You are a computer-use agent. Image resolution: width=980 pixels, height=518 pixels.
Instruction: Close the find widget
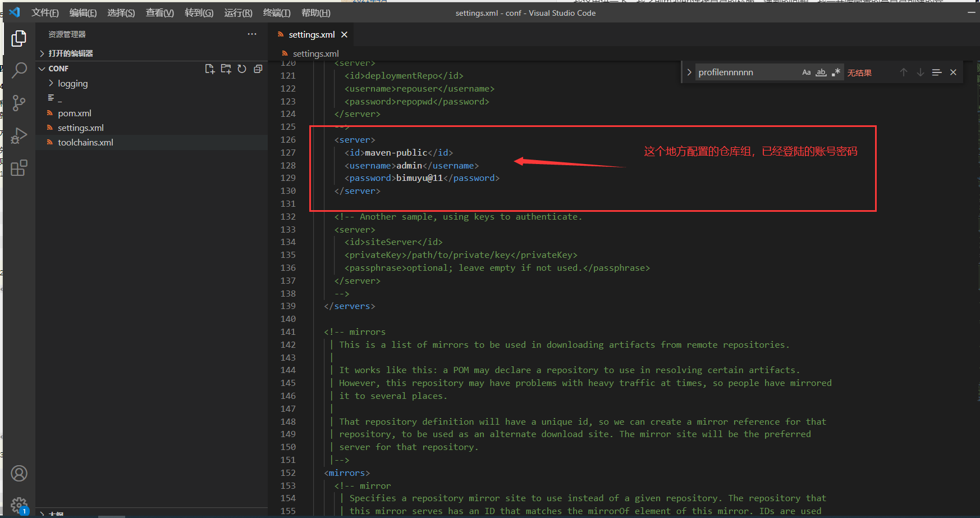point(953,72)
